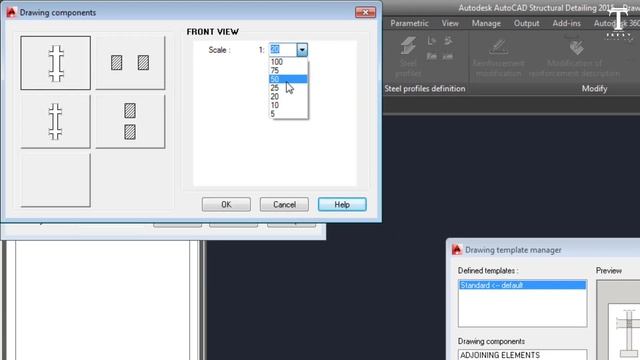The width and height of the screenshot is (640, 360).
Task: Select the empty bottom component slot
Action: pyautogui.click(x=56, y=180)
